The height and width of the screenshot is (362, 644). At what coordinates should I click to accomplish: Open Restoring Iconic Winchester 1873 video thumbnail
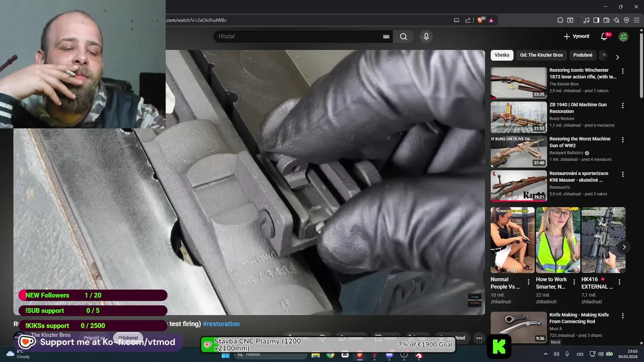point(519,83)
